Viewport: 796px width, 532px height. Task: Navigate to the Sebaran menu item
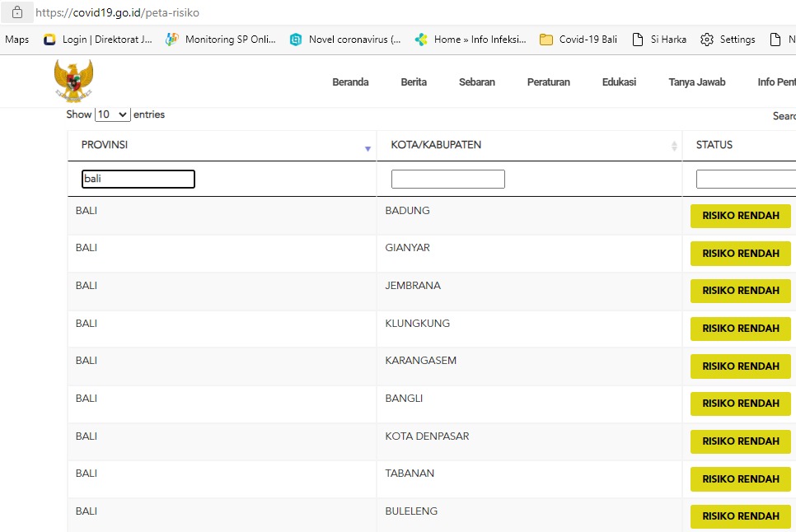[x=477, y=82]
